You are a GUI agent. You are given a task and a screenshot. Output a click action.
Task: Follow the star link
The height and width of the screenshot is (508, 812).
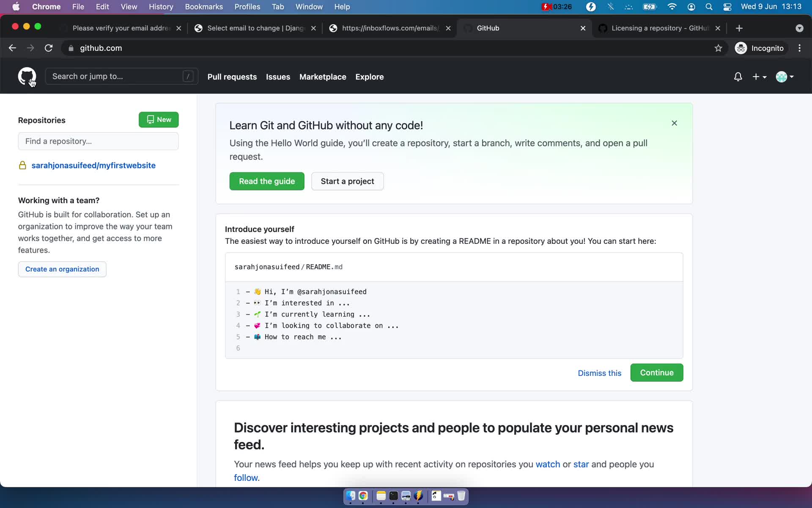(x=581, y=464)
